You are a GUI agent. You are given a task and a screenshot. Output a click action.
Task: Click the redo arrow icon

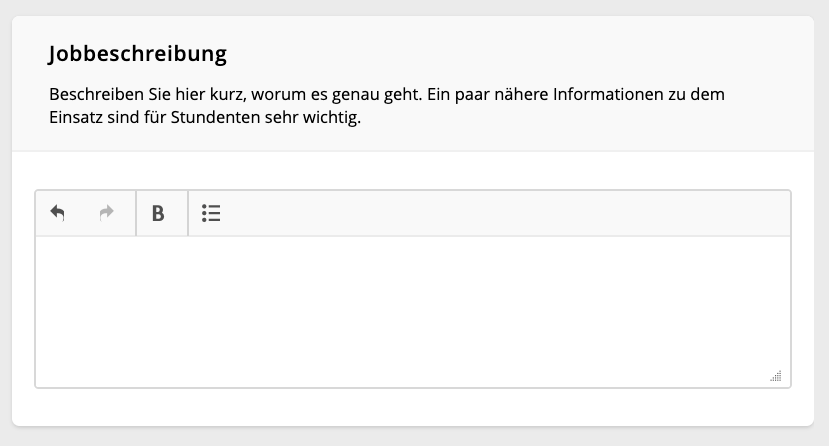(107, 213)
